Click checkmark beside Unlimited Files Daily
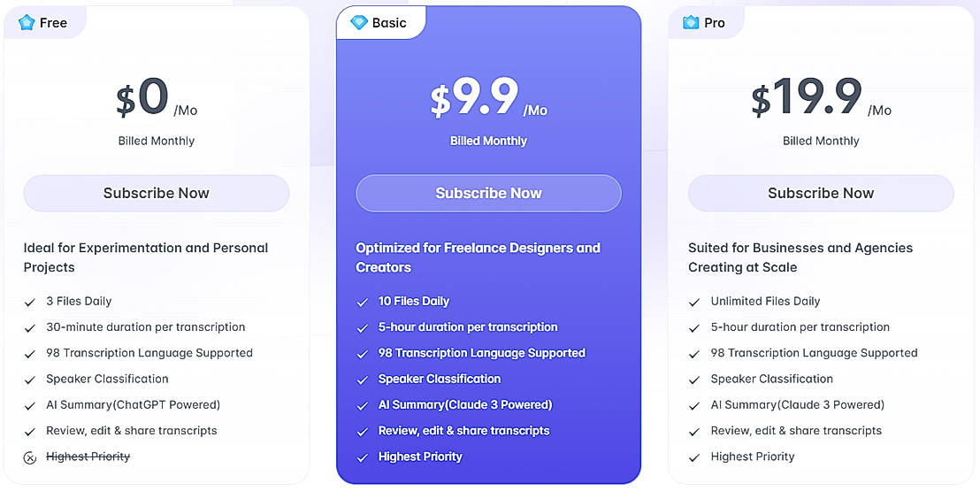The width and height of the screenshot is (980, 491). click(x=694, y=302)
